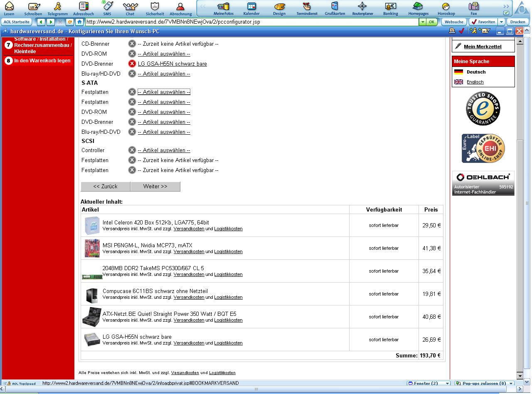Open Logistikkosten link under MSI P6NGM-L
This screenshot has width=532, height=394.
point(228,251)
